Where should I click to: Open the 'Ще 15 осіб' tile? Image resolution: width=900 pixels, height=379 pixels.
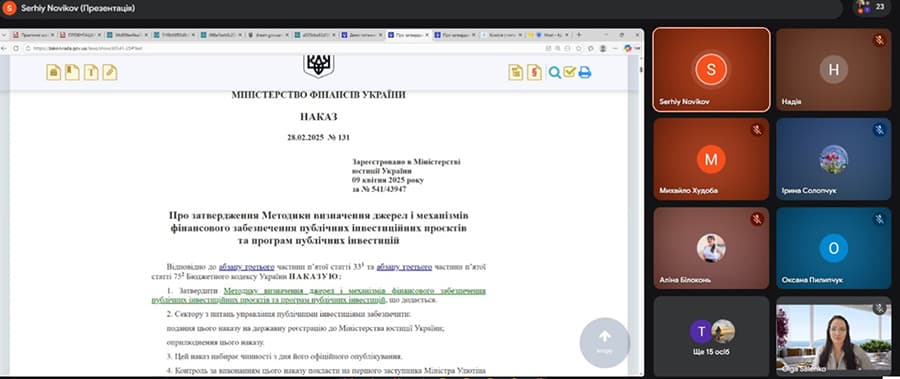(x=711, y=336)
